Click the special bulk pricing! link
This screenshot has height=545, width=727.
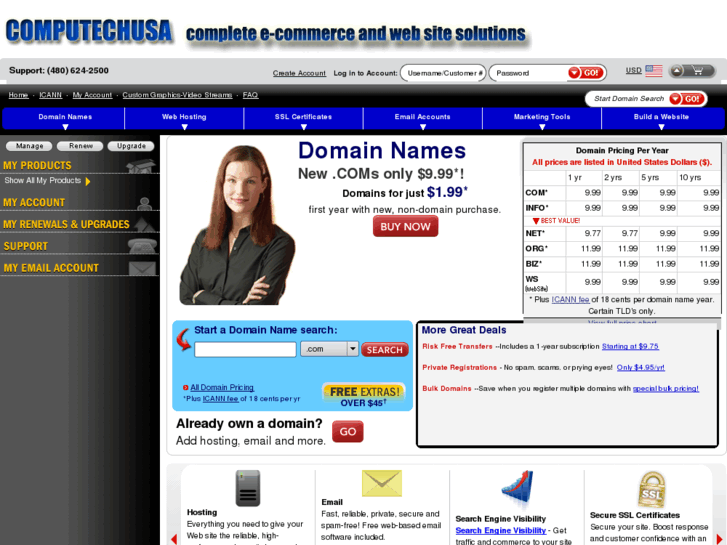coord(665,389)
